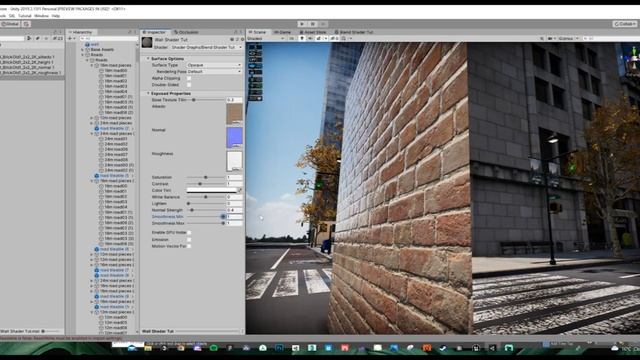
Task: Collapse the first 18m road pieces group
Action: [x=92, y=65]
